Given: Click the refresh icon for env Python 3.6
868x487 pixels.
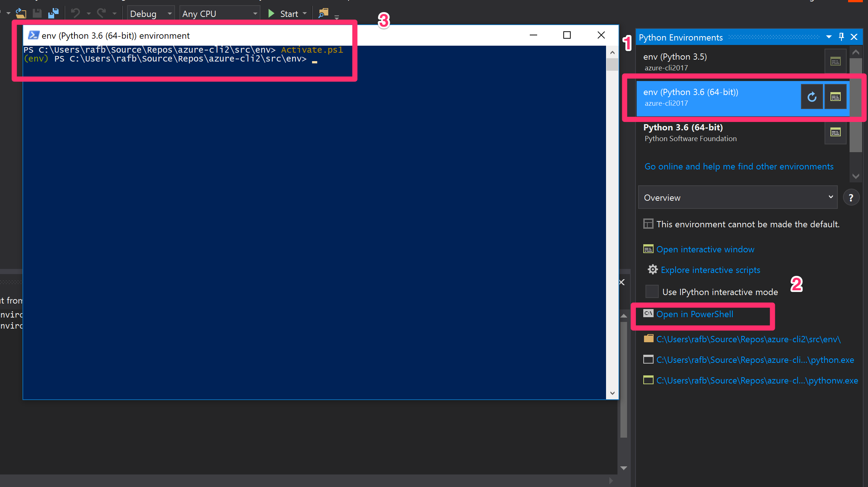Looking at the screenshot, I should [x=812, y=97].
